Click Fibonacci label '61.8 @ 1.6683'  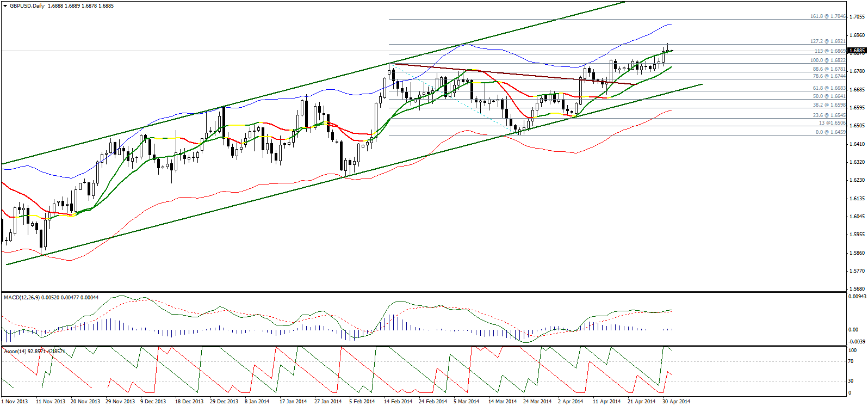(829, 88)
